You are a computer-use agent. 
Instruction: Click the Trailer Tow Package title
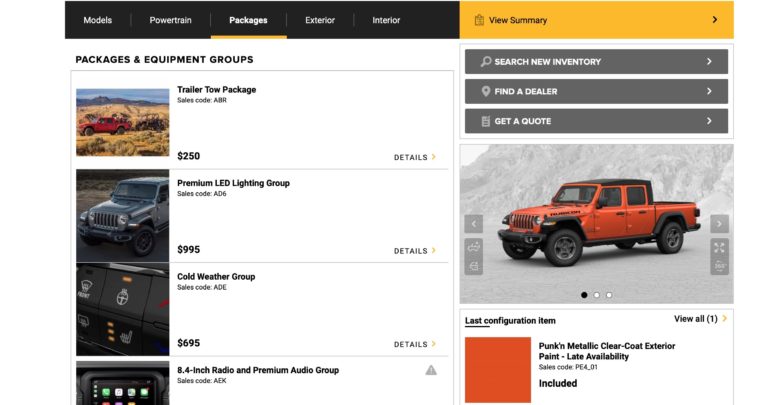(216, 90)
